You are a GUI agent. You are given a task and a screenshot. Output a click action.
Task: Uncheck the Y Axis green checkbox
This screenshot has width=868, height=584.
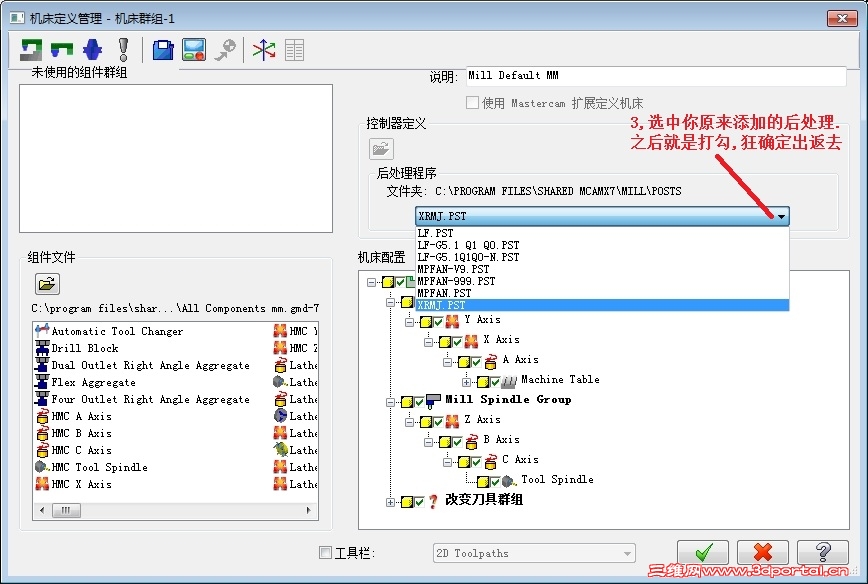click(438, 322)
